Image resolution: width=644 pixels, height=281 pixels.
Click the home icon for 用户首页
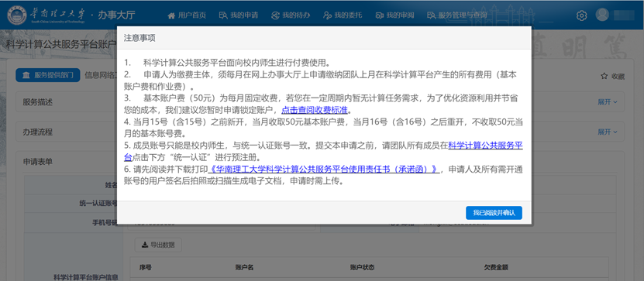pos(172,15)
